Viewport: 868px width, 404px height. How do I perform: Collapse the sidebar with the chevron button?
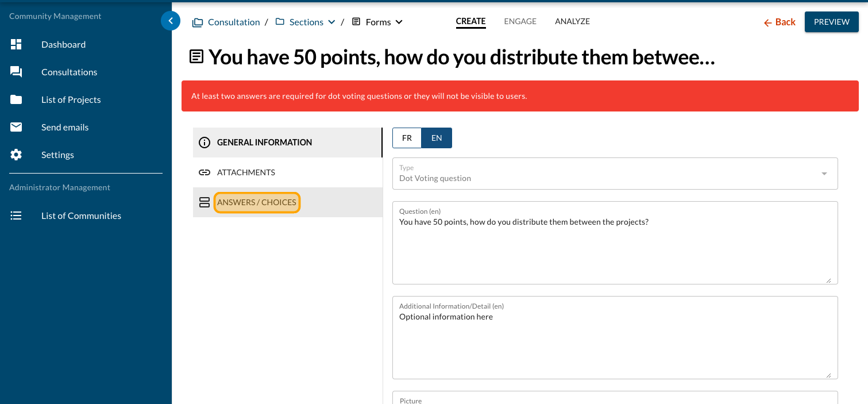tap(170, 21)
